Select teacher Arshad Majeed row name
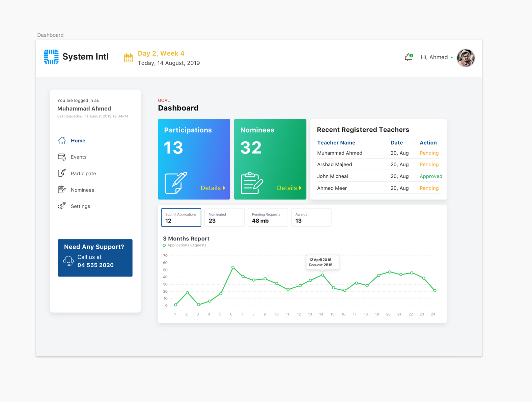 tap(335, 165)
